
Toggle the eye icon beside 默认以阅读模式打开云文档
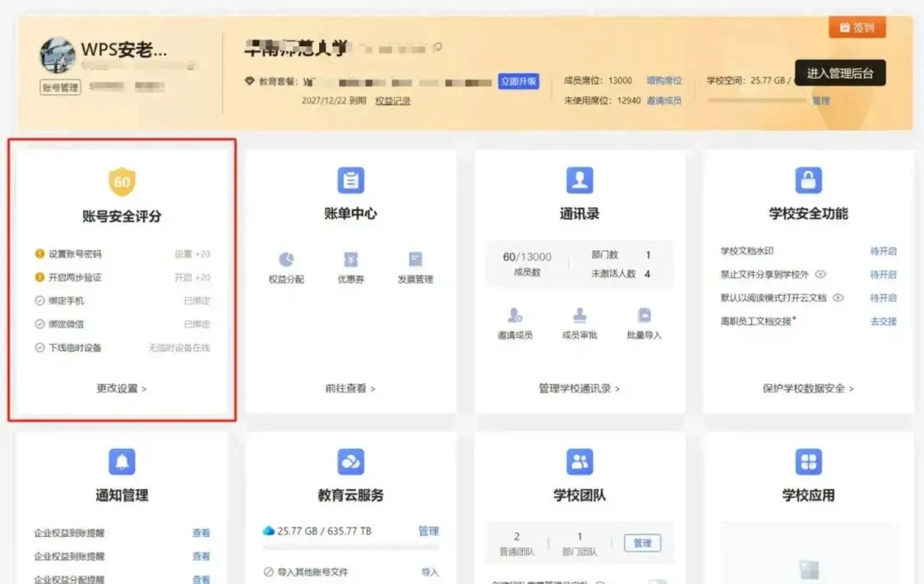pos(838,298)
